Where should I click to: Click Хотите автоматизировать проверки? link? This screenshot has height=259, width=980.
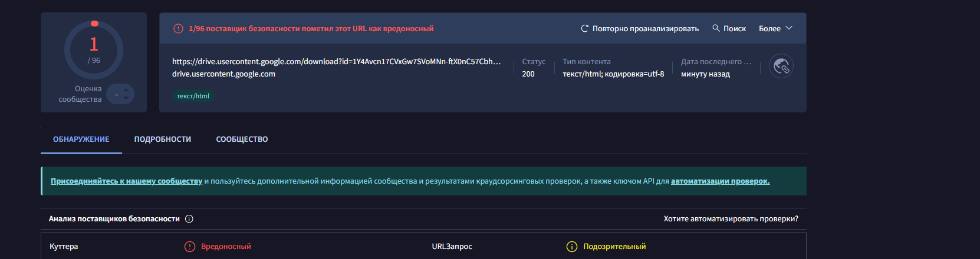click(731, 219)
